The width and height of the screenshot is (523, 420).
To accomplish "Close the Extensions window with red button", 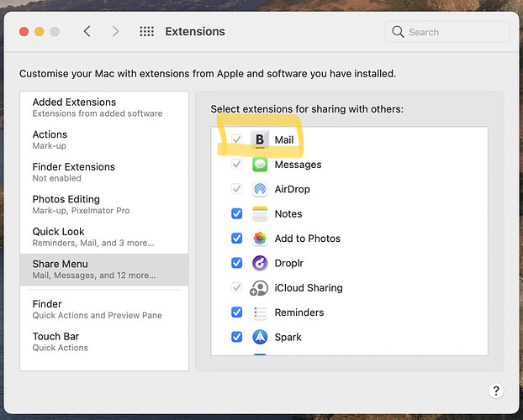I will pyautogui.click(x=24, y=32).
